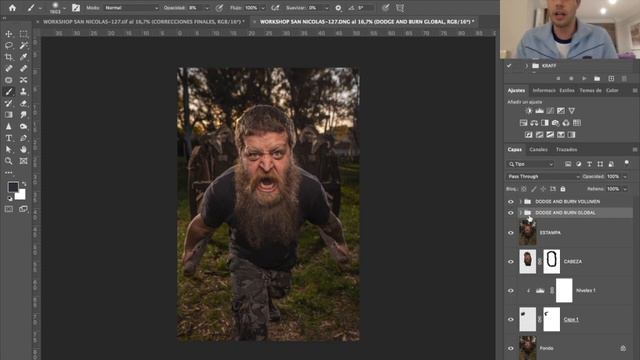Screen dimensions: 640x360
Task: Create new action set folder button
Action: [597, 78]
